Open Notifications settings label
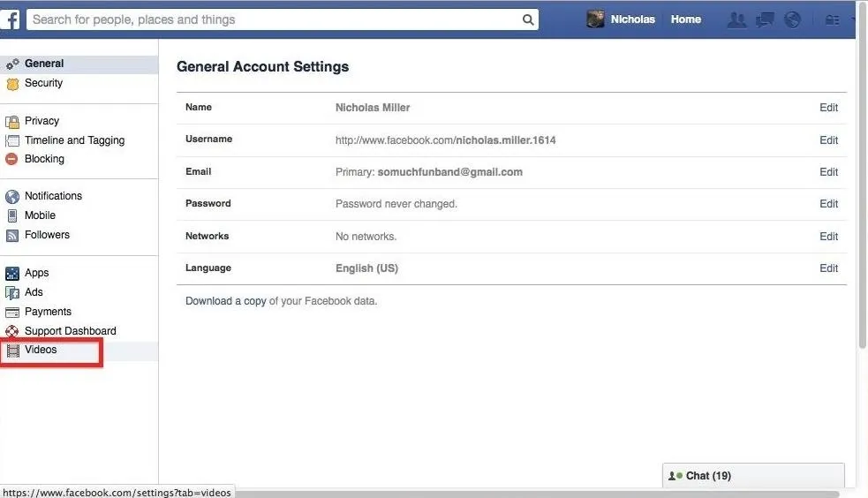The image size is (868, 498). click(53, 196)
